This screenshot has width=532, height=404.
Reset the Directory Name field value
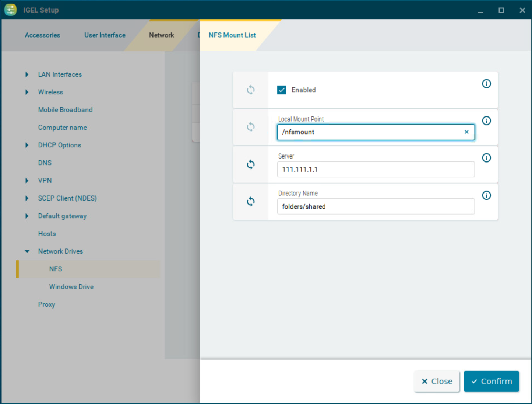click(251, 202)
